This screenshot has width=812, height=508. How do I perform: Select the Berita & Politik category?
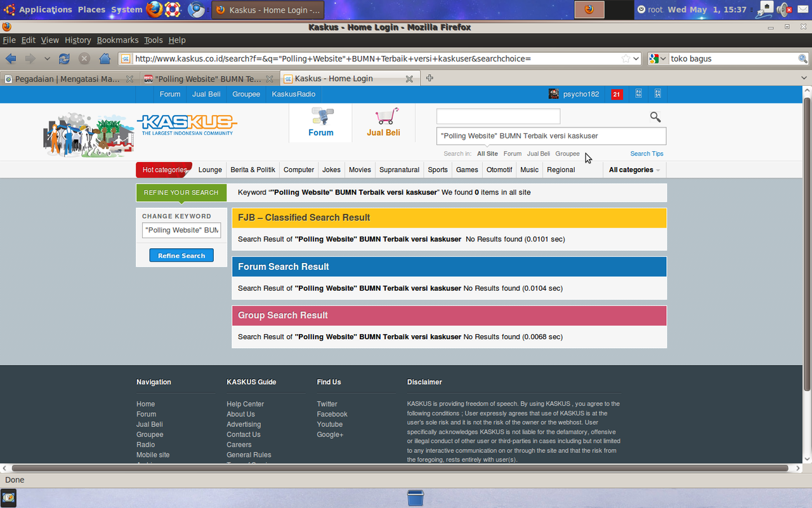point(252,170)
